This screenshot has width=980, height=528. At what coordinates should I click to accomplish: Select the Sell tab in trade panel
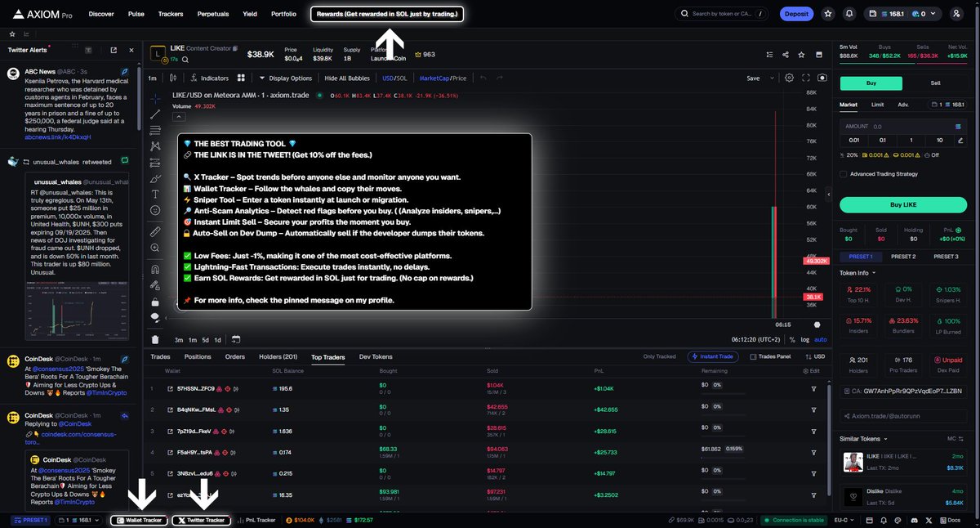point(935,83)
